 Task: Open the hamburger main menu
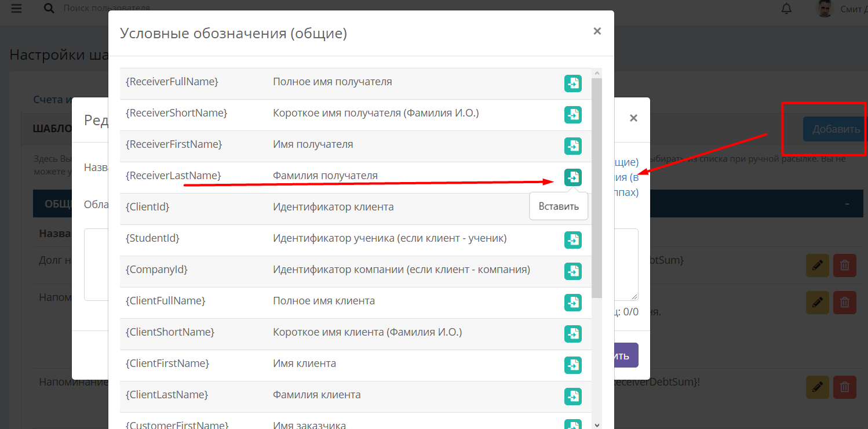point(16,9)
